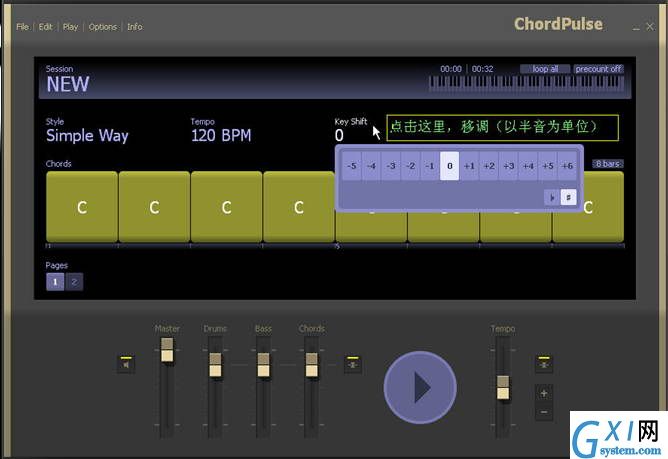Switch to chord page 2
668x459 pixels.
coord(74,282)
